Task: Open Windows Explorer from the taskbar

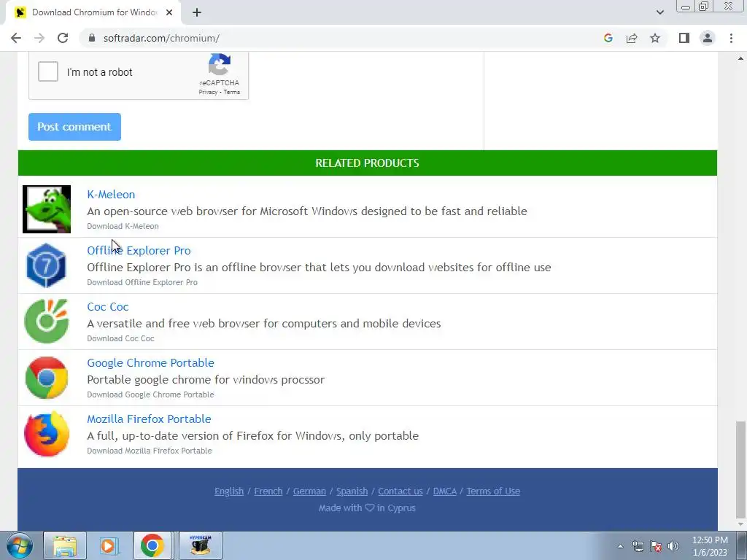Action: coord(65,545)
